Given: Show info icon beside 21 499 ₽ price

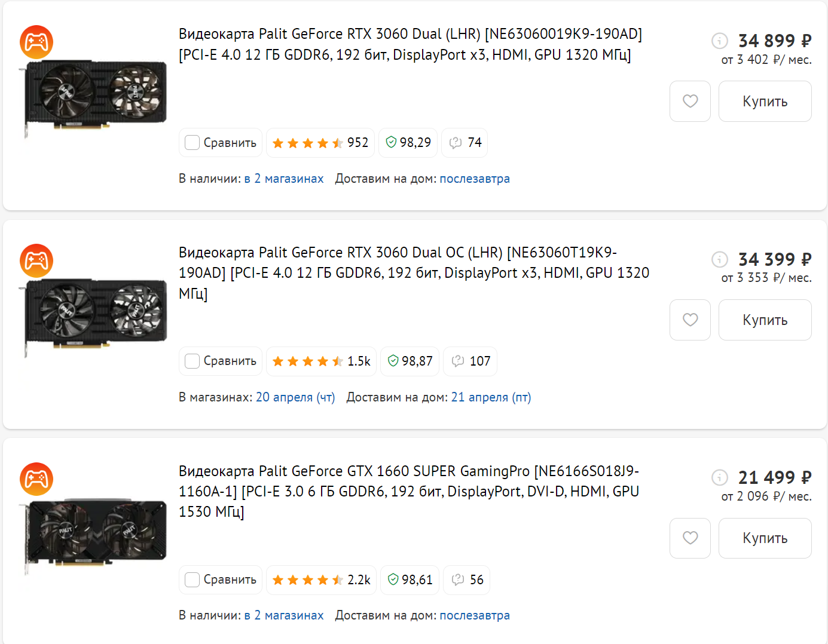Looking at the screenshot, I should [719, 477].
